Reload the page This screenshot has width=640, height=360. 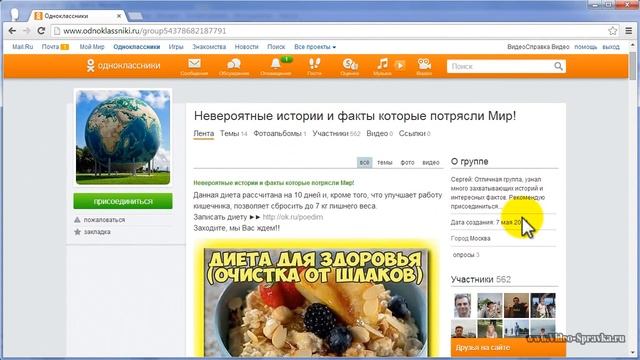point(41,31)
